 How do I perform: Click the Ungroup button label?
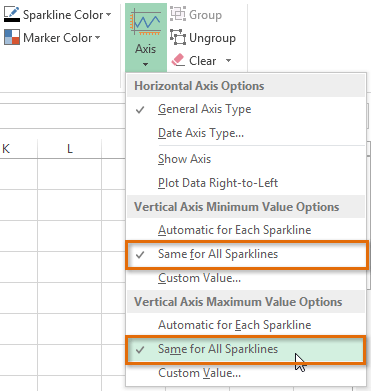(x=212, y=38)
